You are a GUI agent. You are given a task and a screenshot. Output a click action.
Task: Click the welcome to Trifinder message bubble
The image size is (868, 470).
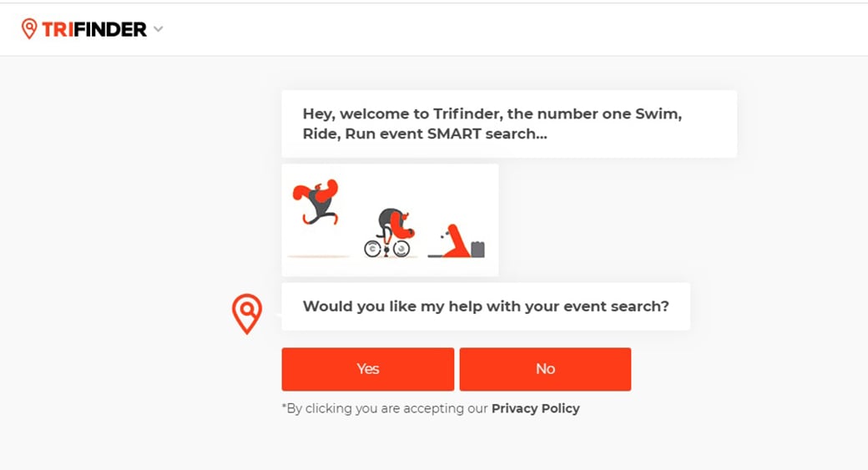click(508, 124)
